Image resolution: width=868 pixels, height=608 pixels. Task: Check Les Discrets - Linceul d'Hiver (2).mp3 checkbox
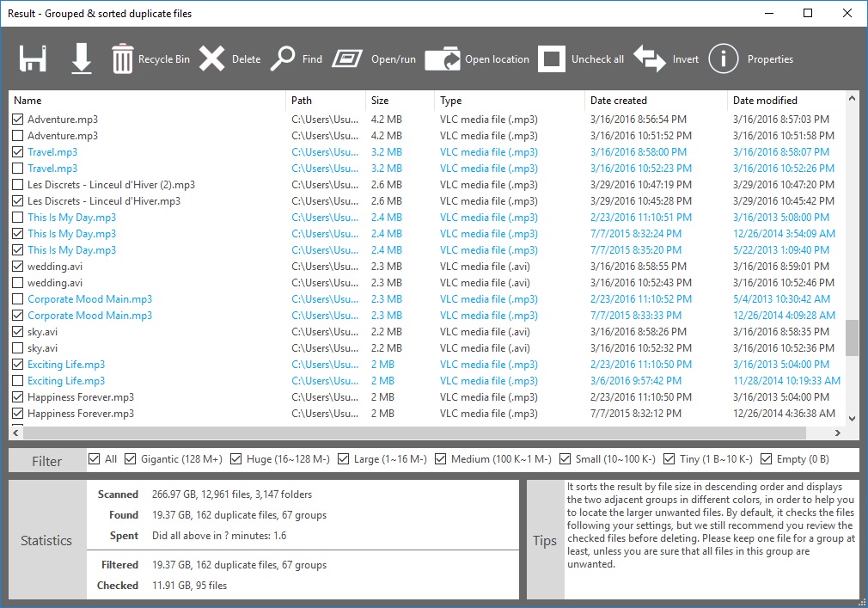point(18,184)
